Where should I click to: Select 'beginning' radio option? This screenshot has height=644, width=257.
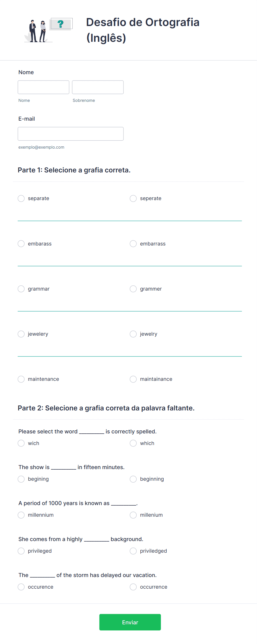click(133, 479)
